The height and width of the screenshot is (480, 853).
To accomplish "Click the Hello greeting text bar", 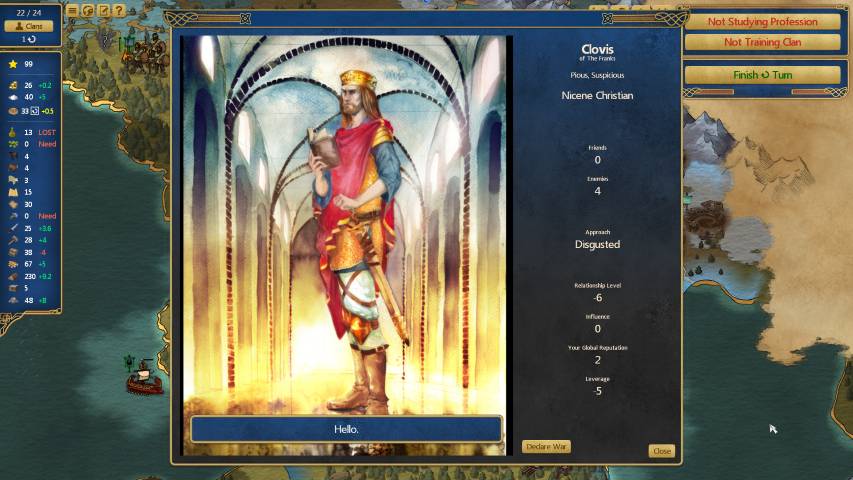I will 346,429.
